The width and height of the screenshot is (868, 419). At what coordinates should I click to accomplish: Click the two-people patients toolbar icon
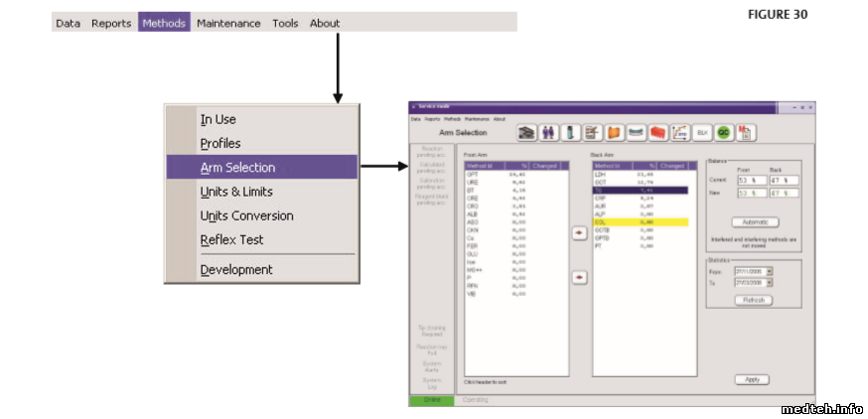click(x=547, y=131)
